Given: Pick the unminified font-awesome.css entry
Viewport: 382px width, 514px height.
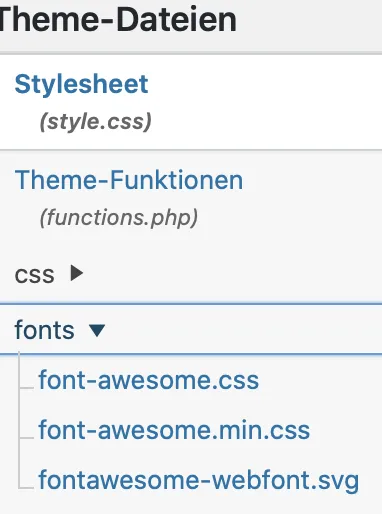Looking at the screenshot, I should (x=149, y=380).
